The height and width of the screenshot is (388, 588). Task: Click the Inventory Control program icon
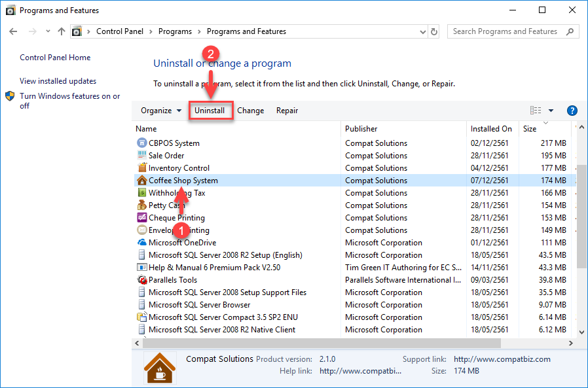click(141, 168)
